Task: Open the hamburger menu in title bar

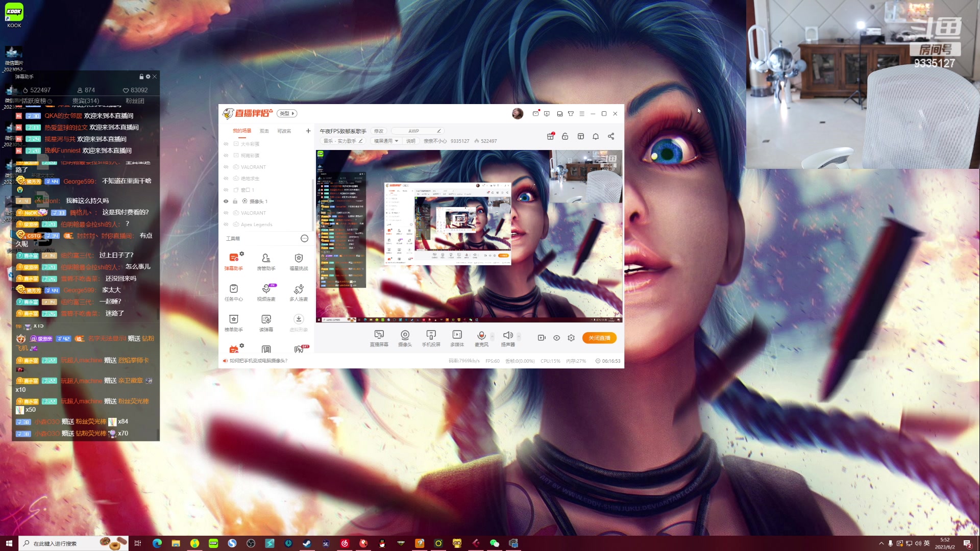Action: tap(582, 114)
